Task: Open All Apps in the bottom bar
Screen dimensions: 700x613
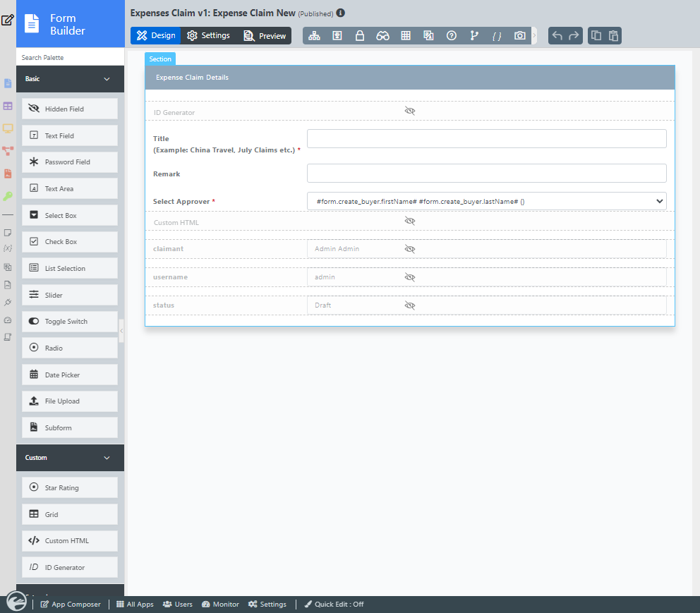Action: 135,605
